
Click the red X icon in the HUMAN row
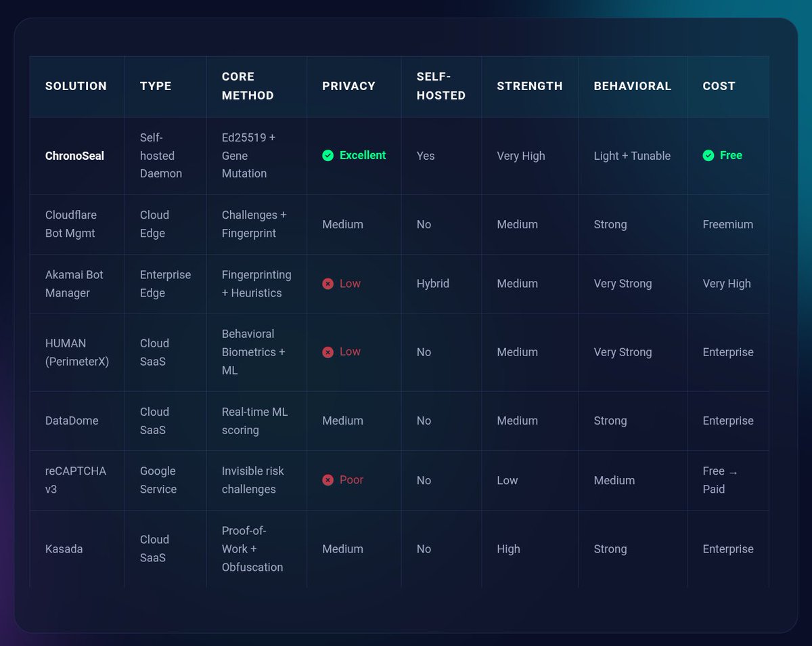coord(328,352)
